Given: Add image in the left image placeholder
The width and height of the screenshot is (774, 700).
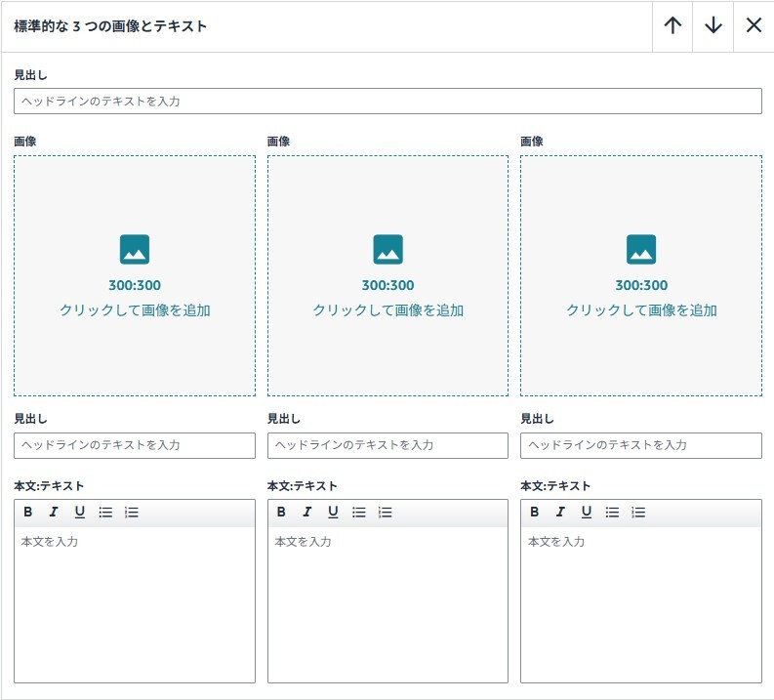Looking at the screenshot, I should coord(135,276).
